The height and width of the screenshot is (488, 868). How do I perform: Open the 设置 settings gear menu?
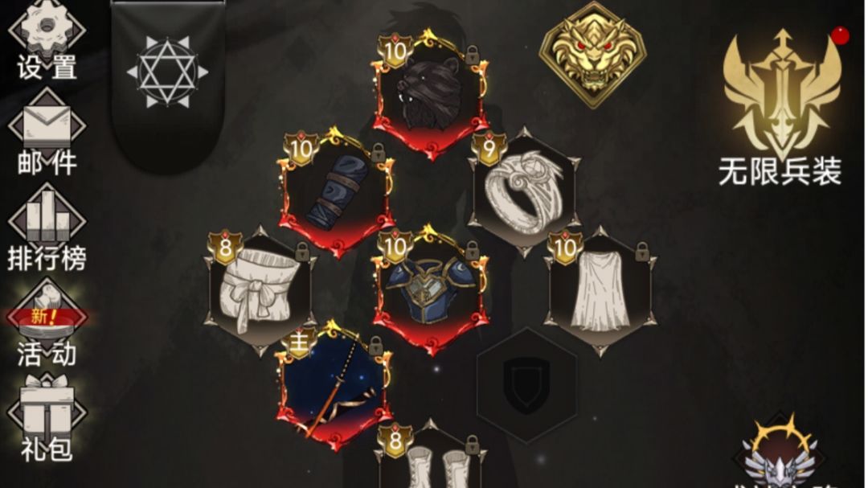[x=47, y=40]
